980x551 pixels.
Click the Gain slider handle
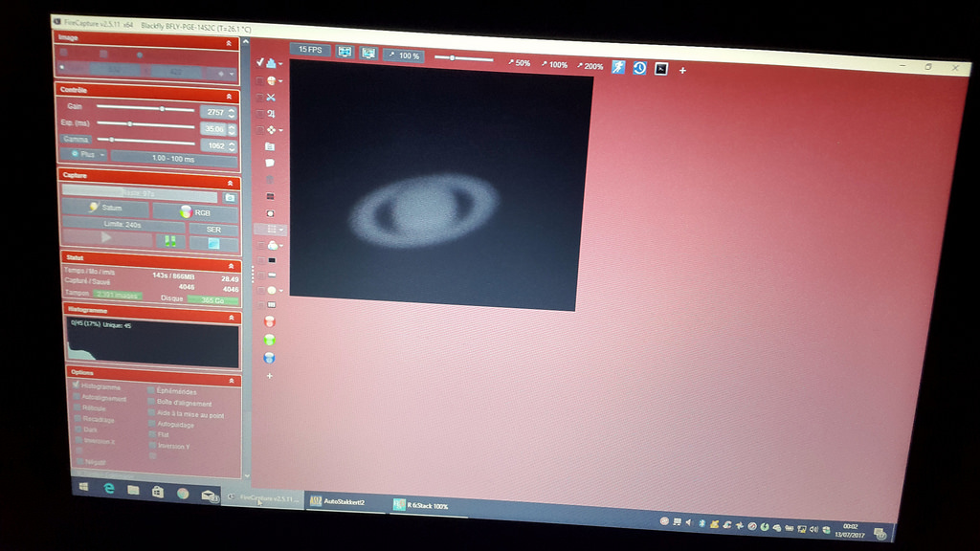click(162, 109)
